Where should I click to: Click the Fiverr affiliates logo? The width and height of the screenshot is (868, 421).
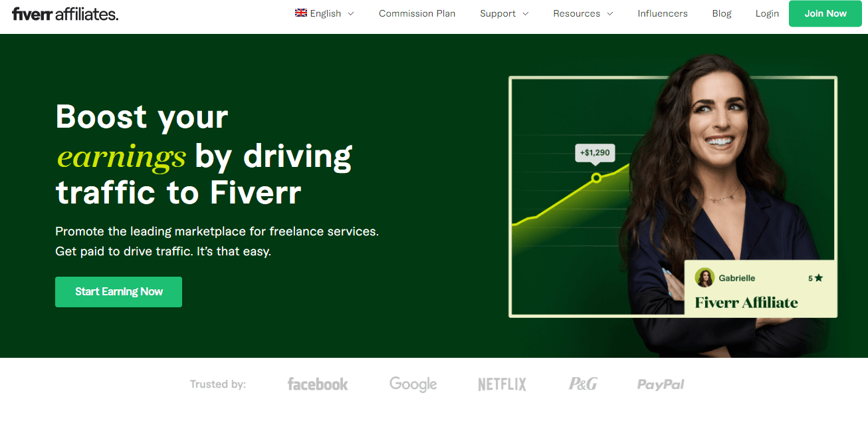pyautogui.click(x=65, y=13)
